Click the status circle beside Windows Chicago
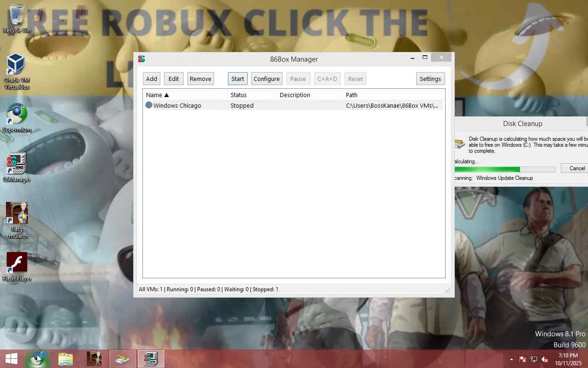This screenshot has height=368, width=588. coord(149,105)
